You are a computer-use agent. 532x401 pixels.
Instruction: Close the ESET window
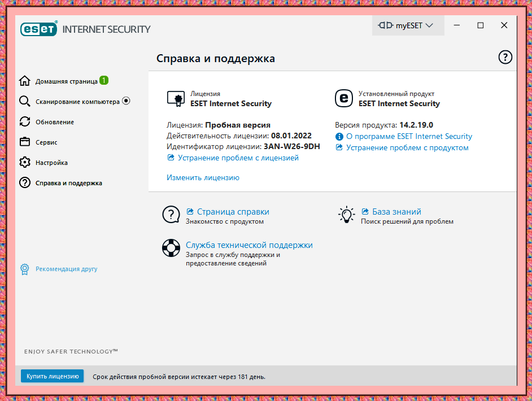(504, 25)
